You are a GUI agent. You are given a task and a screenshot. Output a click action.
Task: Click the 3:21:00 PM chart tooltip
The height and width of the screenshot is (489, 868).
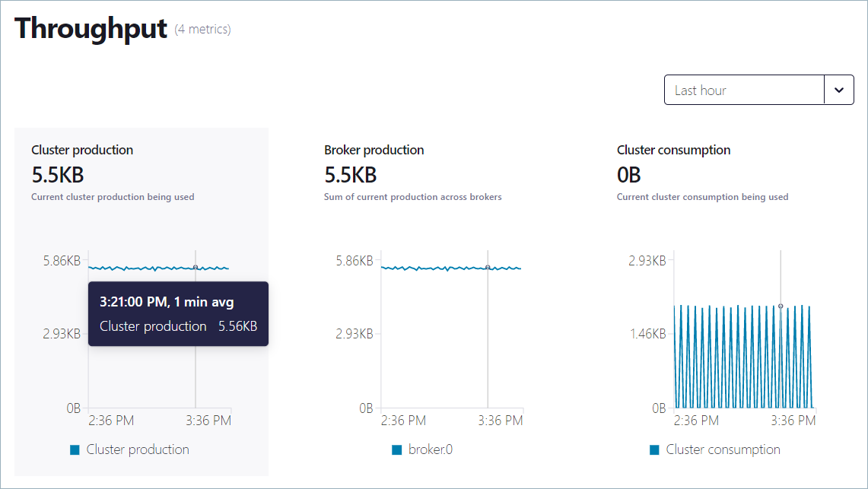click(x=178, y=314)
